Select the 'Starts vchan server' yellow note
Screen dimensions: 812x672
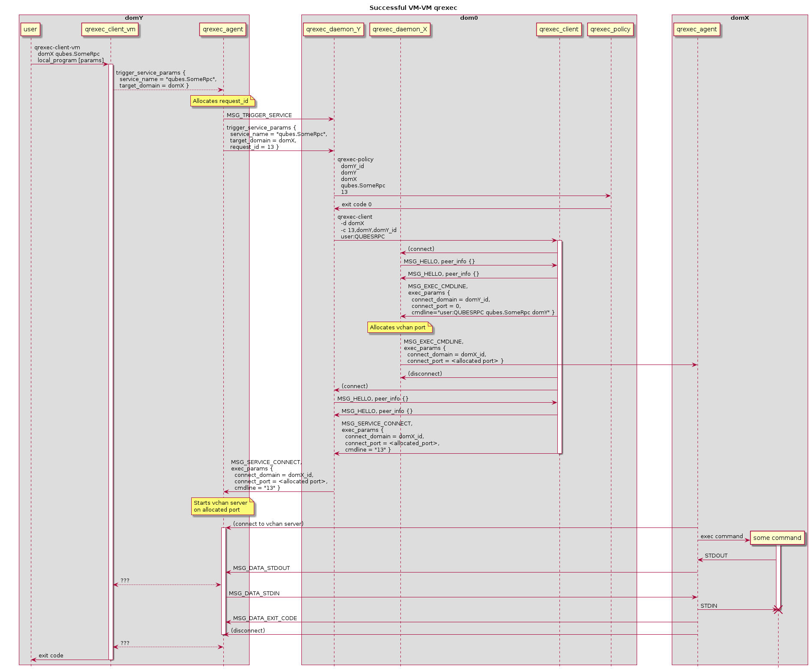(x=222, y=506)
